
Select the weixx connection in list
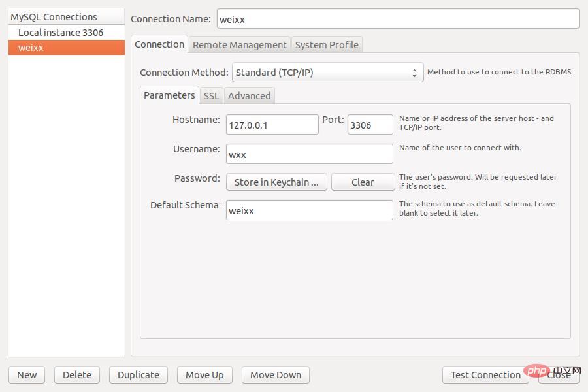pos(65,48)
